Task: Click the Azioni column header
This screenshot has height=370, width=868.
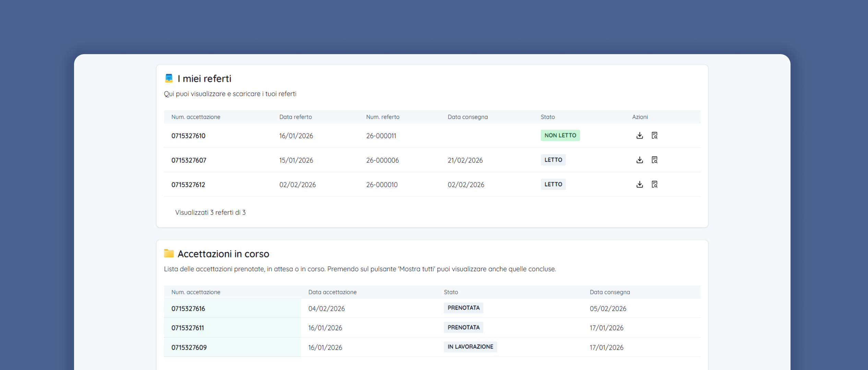Action: [640, 117]
